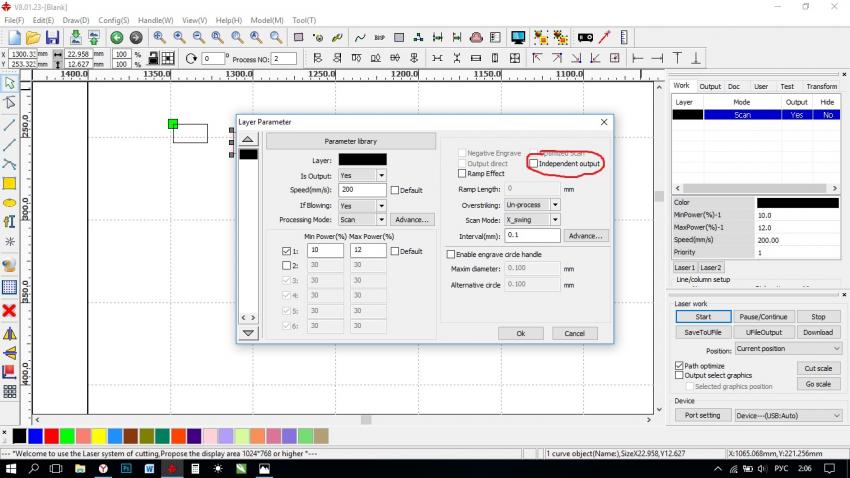Select the yellow Rectangle drawing tool
The image size is (850, 478).
[10, 183]
